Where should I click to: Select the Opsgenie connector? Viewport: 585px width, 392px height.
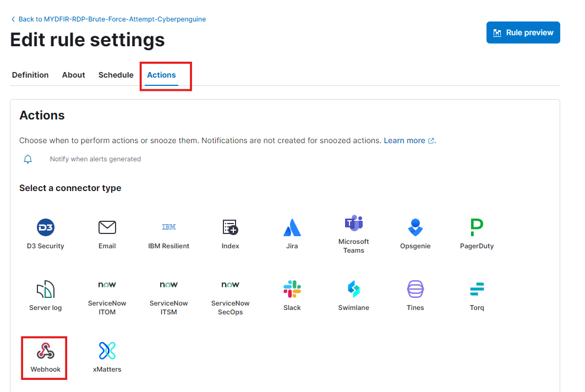coord(415,234)
